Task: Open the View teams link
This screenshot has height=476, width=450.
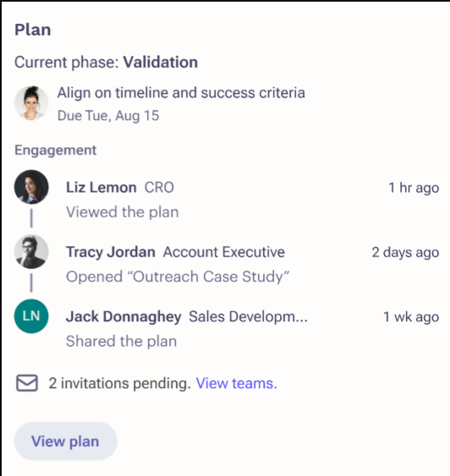Action: pos(237,383)
